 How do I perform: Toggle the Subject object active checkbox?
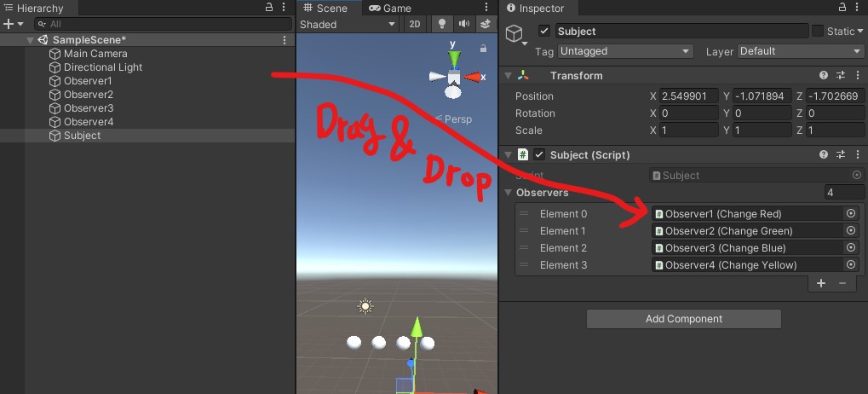point(544,31)
